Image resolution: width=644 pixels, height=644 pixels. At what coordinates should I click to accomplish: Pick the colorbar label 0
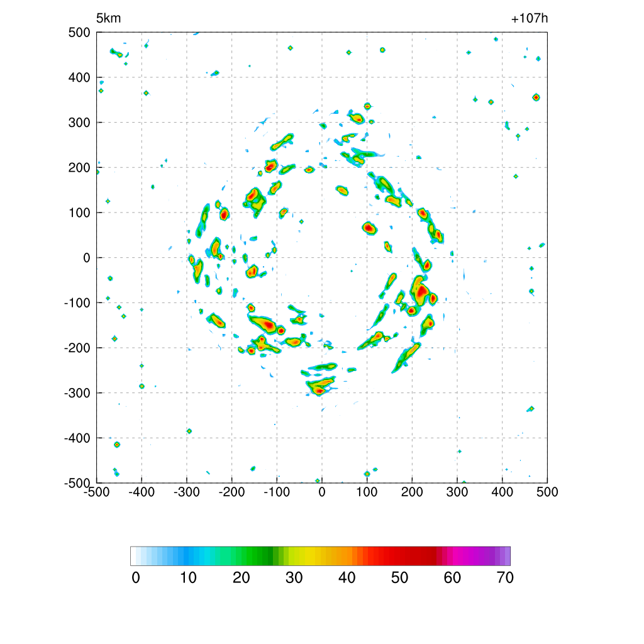click(x=136, y=578)
